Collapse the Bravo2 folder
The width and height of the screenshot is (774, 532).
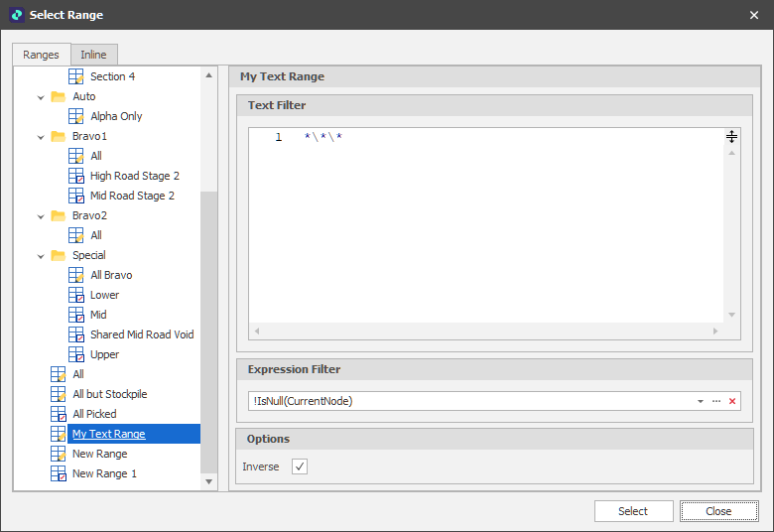(41, 216)
